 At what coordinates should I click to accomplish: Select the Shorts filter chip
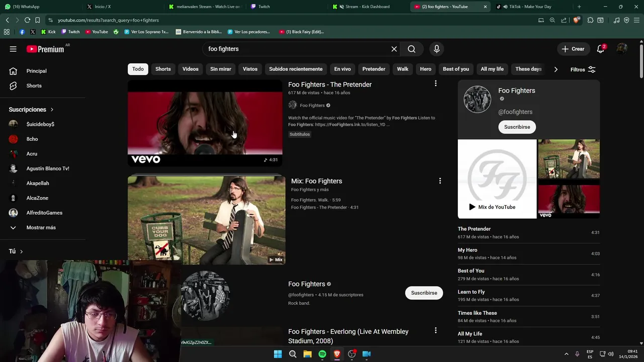(x=163, y=69)
